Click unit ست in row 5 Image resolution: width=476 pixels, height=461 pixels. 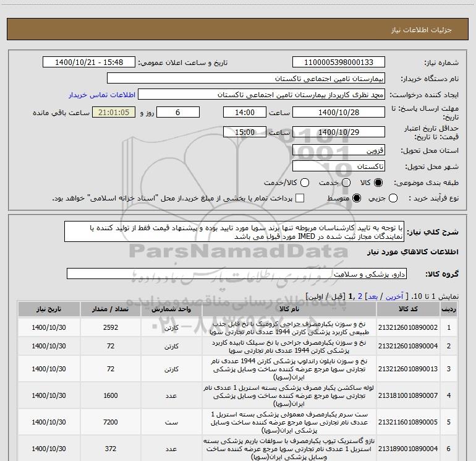pyautogui.click(x=171, y=423)
